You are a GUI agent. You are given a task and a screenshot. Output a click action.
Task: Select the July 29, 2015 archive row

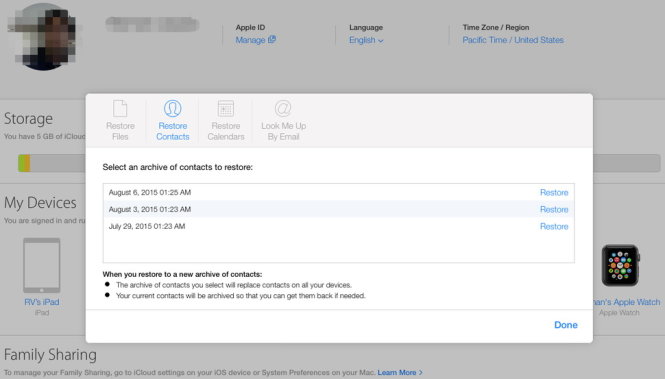click(x=338, y=226)
